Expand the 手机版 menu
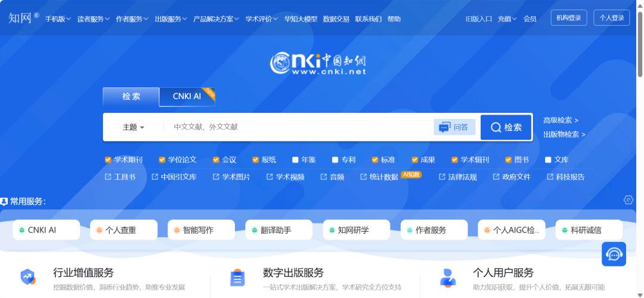This screenshot has width=644, height=298. click(58, 19)
